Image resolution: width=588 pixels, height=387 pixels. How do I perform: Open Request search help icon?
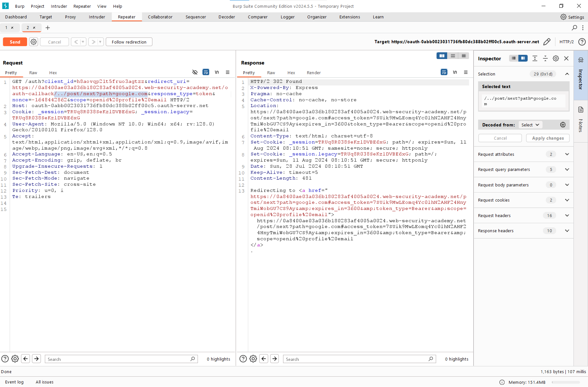tap(5, 359)
